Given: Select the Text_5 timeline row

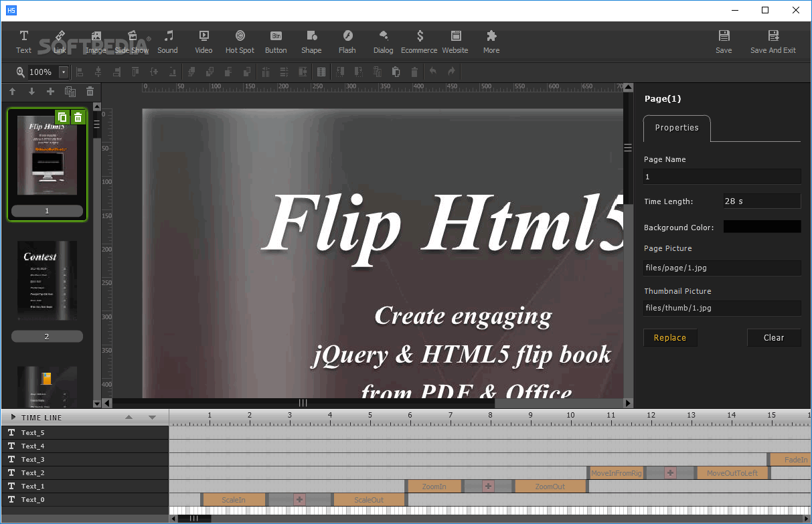Looking at the screenshot, I should coord(84,432).
